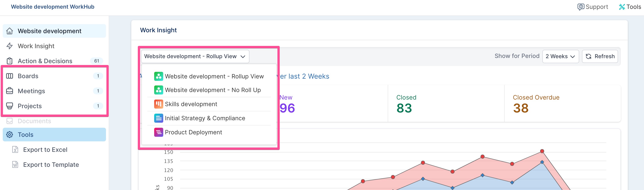Click the briefcase icon next to Meetings

pyautogui.click(x=10, y=91)
